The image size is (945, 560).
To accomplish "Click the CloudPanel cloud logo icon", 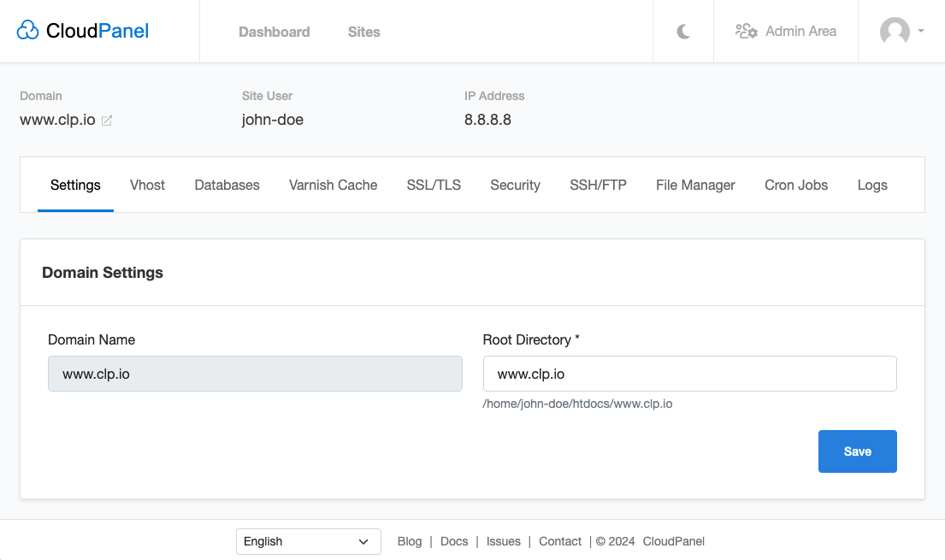I will pyautogui.click(x=28, y=32).
